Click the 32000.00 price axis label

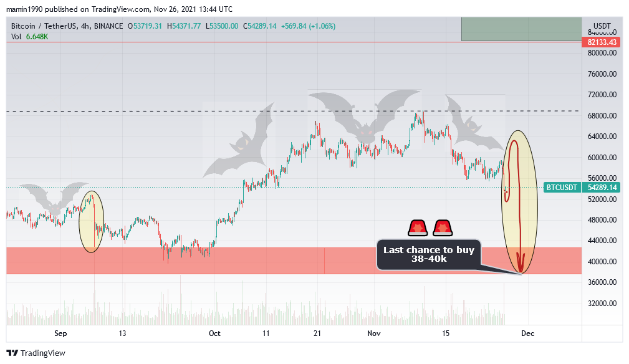(602, 303)
